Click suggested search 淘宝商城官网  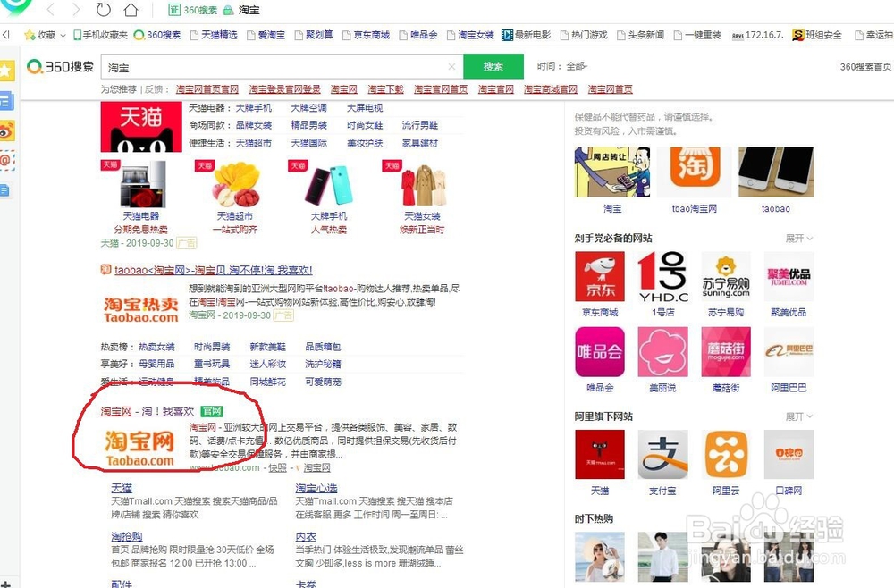(x=550, y=89)
